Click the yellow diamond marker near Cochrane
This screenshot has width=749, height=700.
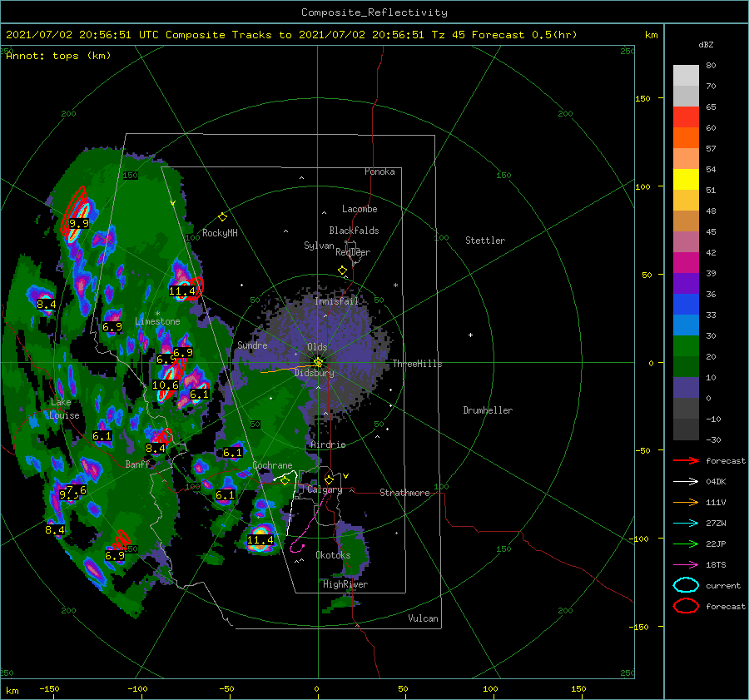pyautogui.click(x=285, y=480)
